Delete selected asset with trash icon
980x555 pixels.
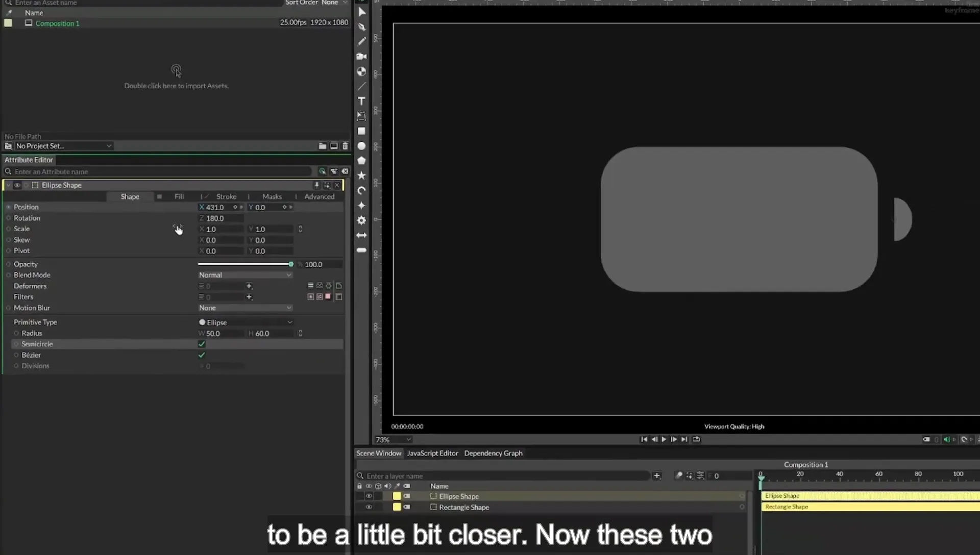(345, 146)
